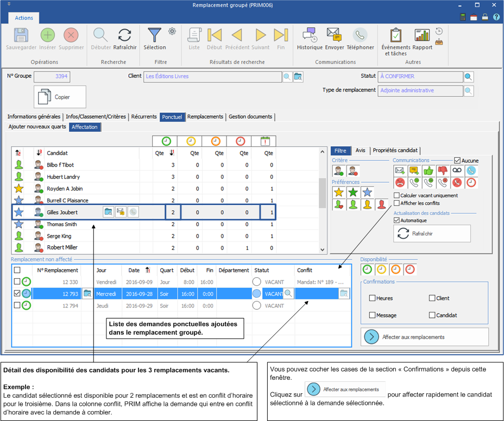Switch to the Propriétés candidat tab

tap(395, 150)
